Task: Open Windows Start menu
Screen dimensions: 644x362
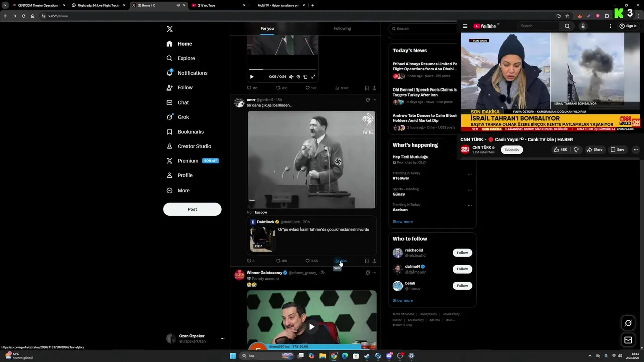Action: [x=233, y=356]
